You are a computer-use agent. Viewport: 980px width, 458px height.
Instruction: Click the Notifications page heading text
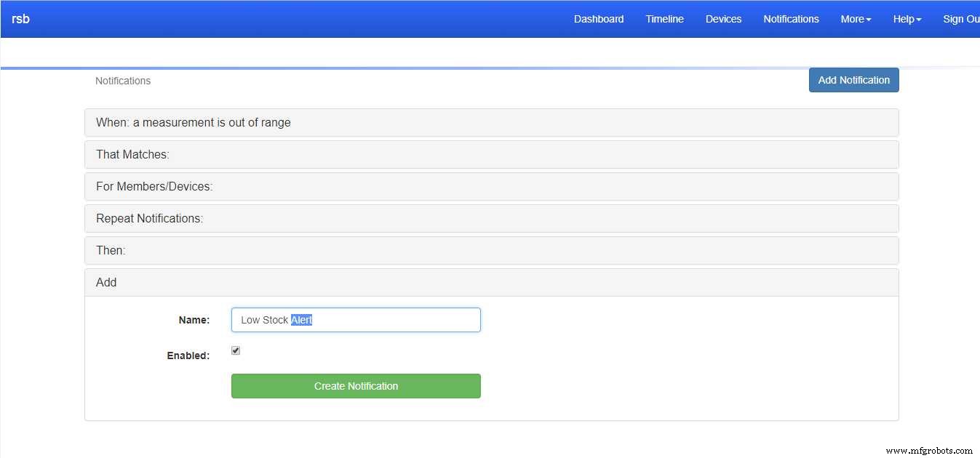pos(123,81)
